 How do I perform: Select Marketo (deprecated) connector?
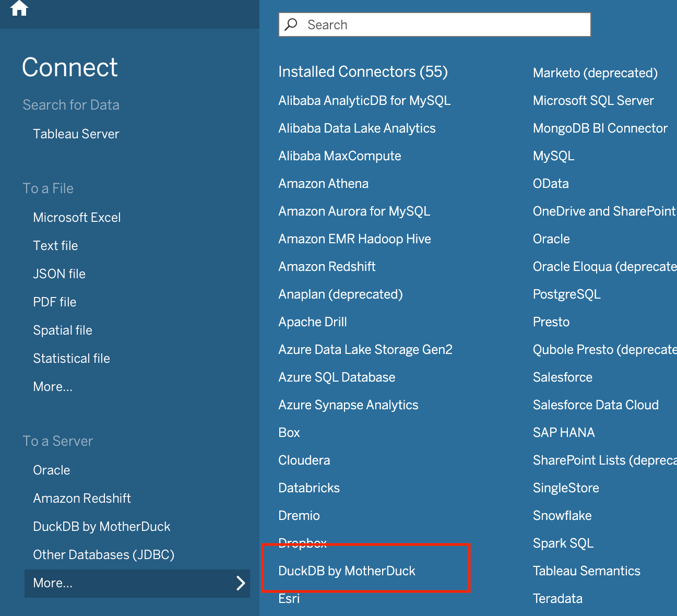click(x=595, y=73)
